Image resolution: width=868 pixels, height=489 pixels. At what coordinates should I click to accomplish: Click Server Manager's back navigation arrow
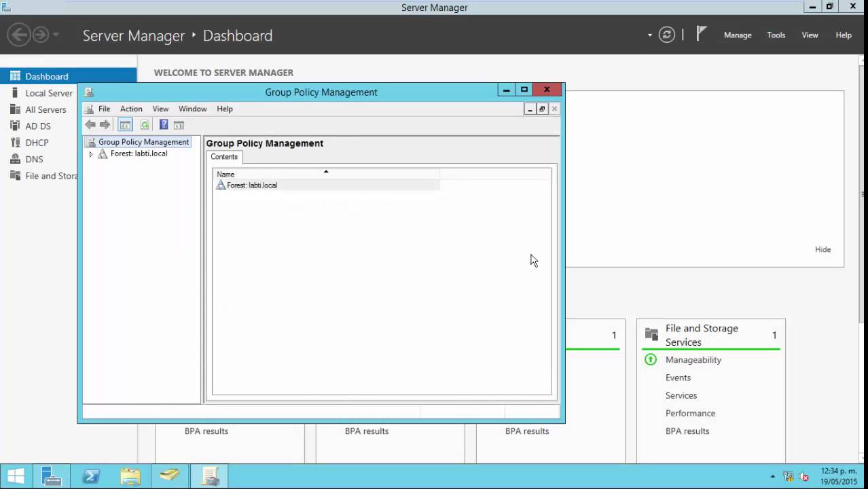point(19,35)
